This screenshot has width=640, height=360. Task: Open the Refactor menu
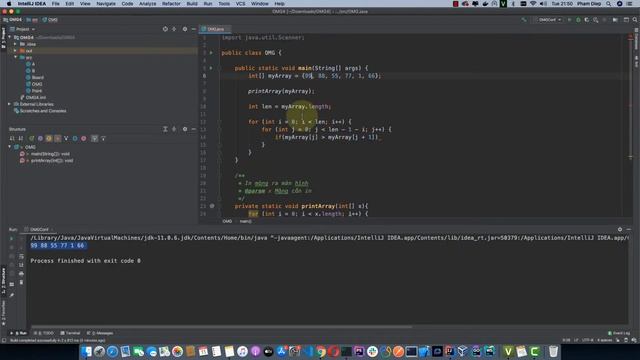tap(171, 4)
